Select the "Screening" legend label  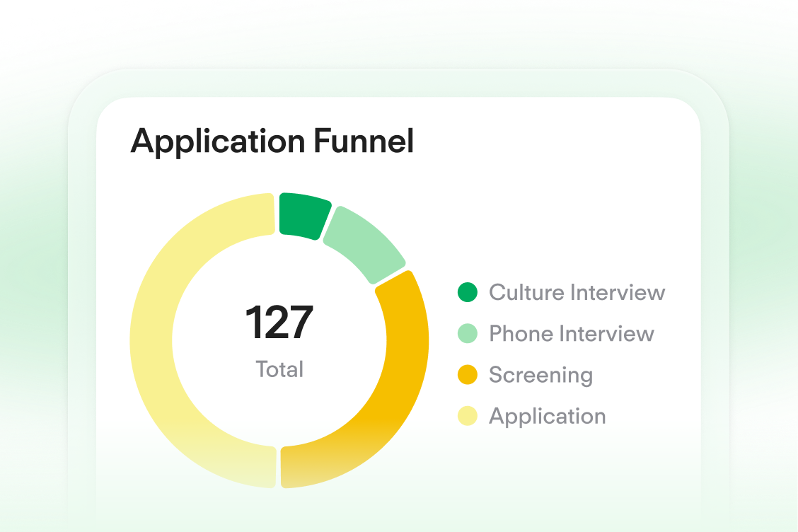(x=541, y=376)
